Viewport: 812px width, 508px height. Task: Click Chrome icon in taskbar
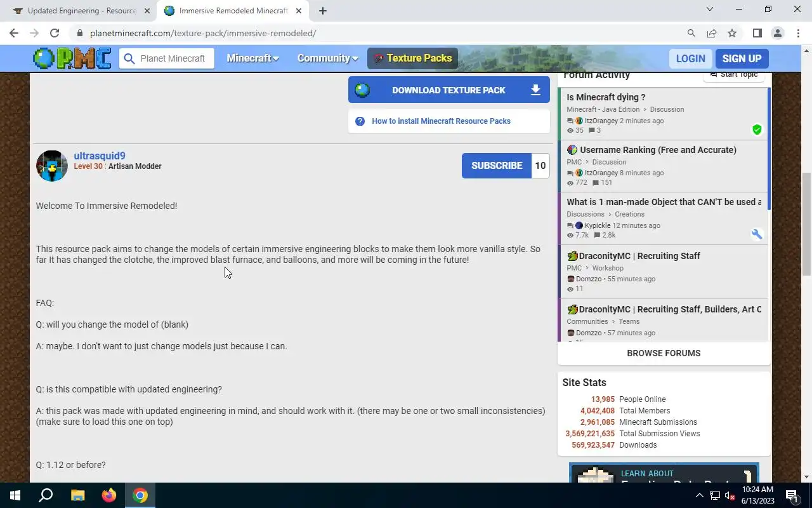pos(140,495)
